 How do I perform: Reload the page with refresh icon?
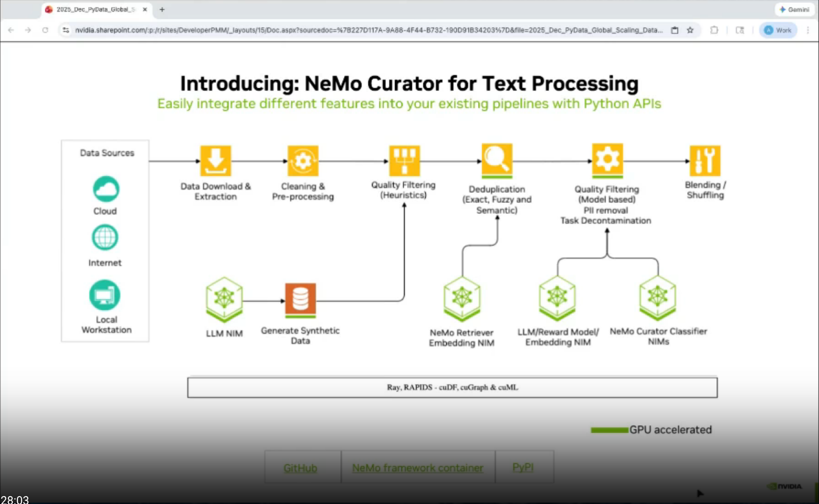[45, 30]
